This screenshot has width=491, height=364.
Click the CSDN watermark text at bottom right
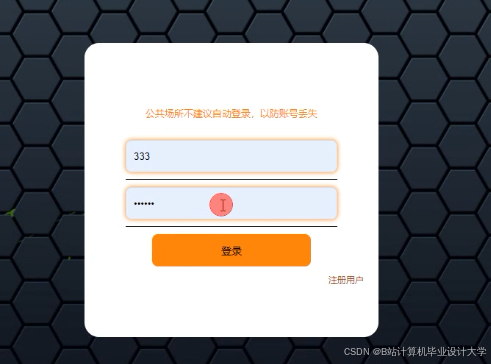[x=415, y=351]
